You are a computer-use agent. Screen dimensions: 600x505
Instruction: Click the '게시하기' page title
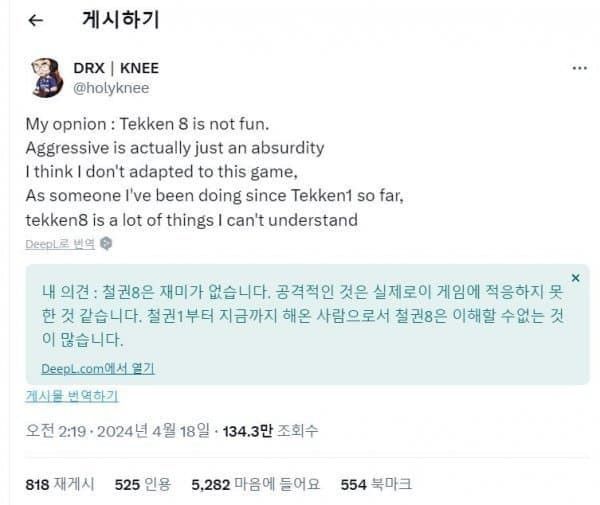(x=120, y=20)
